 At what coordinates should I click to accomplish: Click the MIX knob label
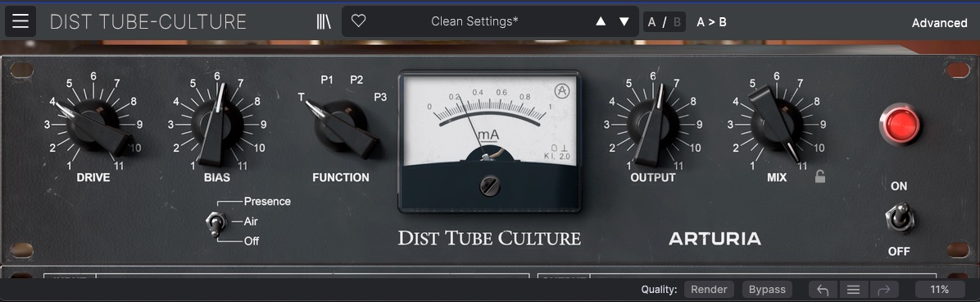coord(777,177)
